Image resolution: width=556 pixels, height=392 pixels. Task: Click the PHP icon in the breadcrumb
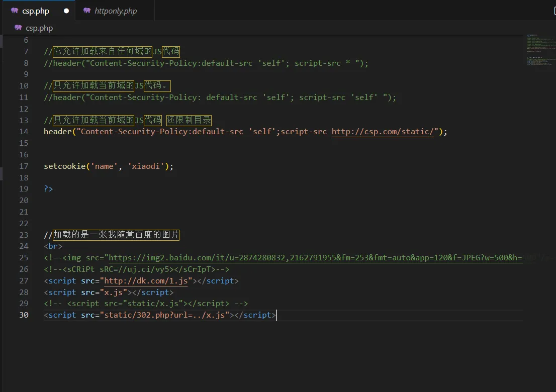18,28
